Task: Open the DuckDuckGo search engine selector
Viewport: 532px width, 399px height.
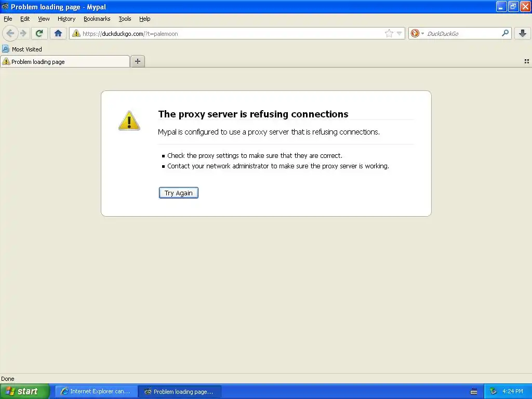Action: (417, 33)
